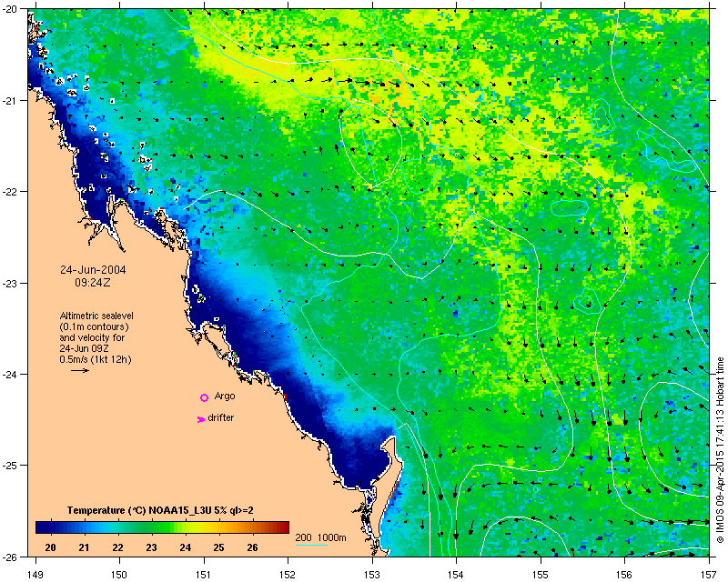Click the "-23" latitude axis label
The height and width of the screenshot is (582, 728).
[10, 283]
